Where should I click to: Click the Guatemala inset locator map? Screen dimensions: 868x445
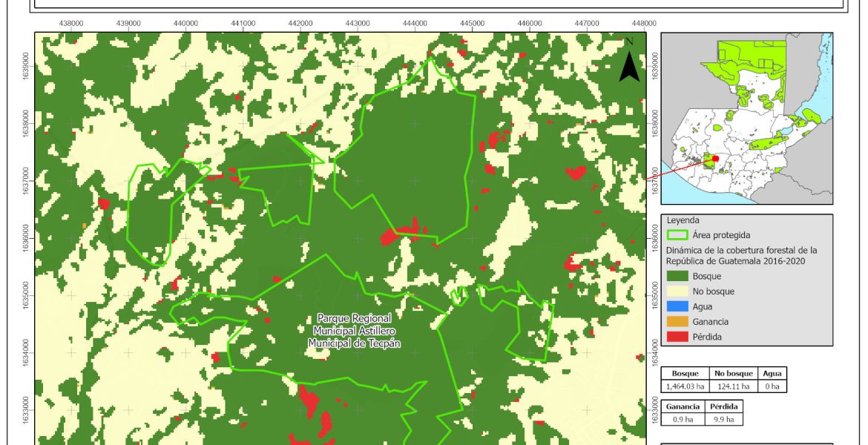[746, 119]
